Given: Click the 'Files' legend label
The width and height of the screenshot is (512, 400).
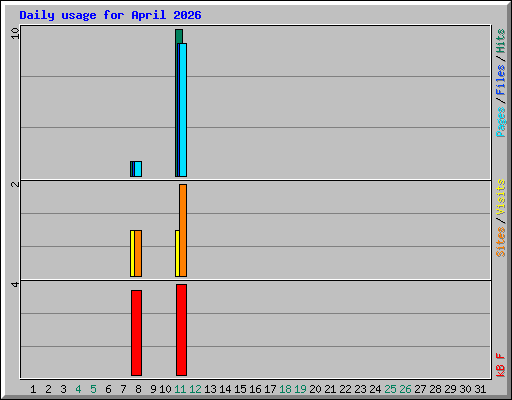Looking at the screenshot, I should [x=501, y=80].
